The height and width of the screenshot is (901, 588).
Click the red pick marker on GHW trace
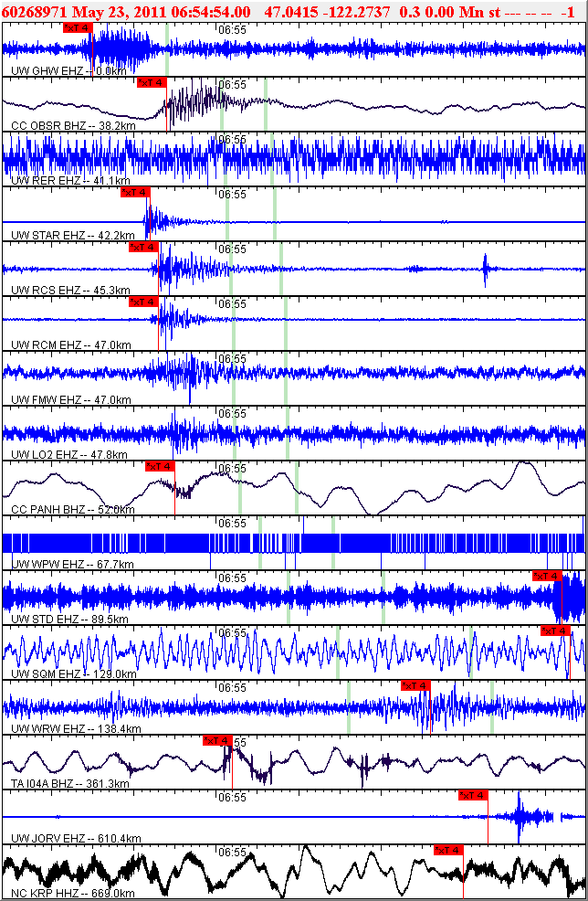coord(78,27)
